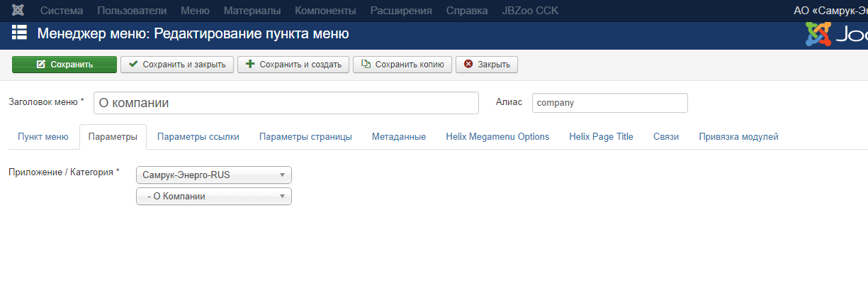Switch to the Пункт меню tab
Viewport: 868px width, 286px height.
pos(43,137)
